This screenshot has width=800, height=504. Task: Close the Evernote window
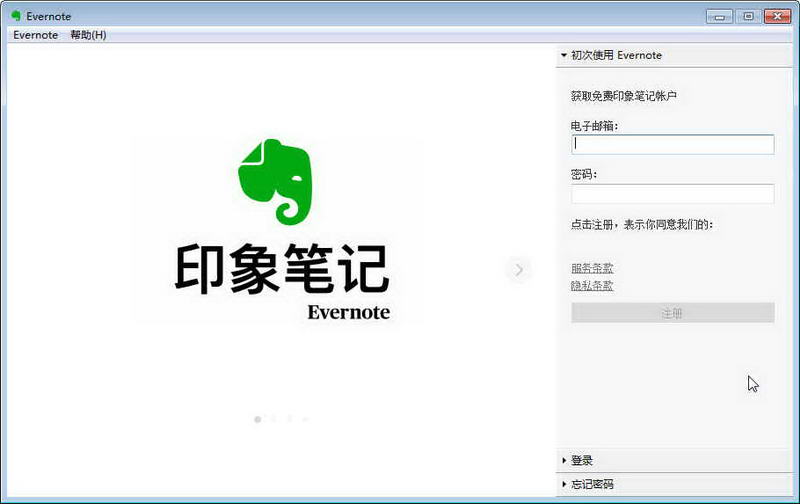[x=777, y=16]
